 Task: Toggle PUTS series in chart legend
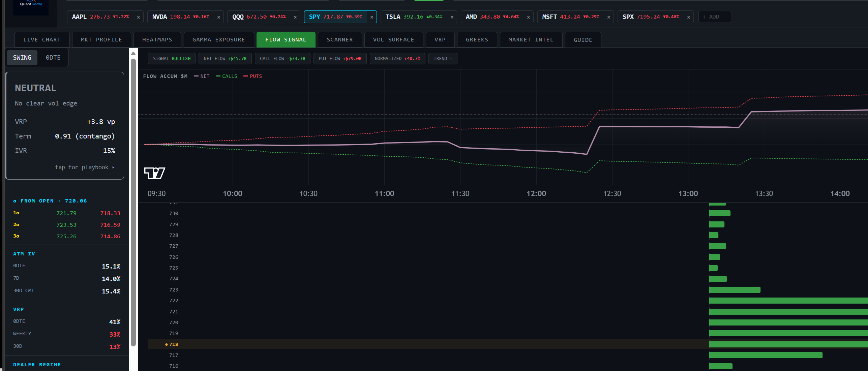pos(252,76)
